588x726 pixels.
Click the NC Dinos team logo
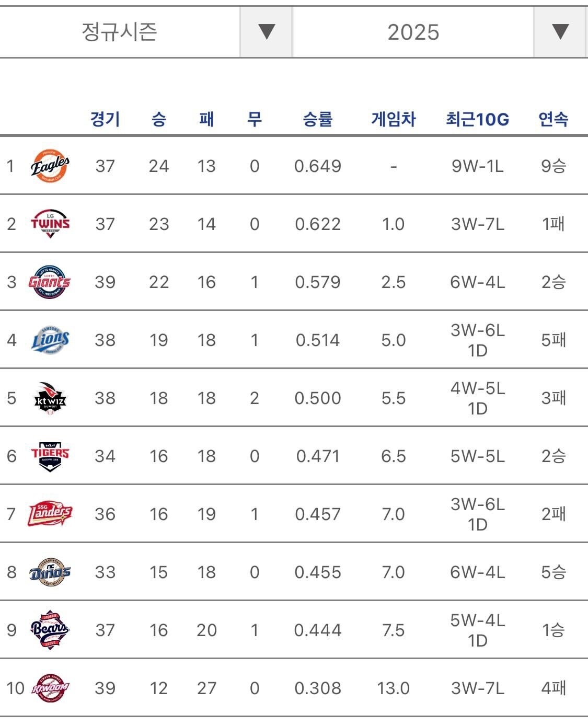(50, 572)
